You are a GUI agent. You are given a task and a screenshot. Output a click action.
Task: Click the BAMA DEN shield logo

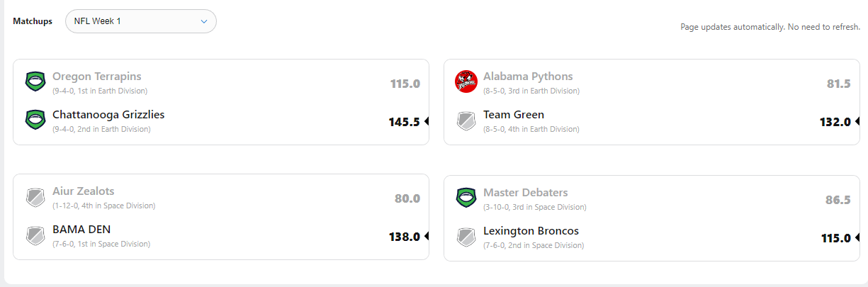[x=35, y=235]
